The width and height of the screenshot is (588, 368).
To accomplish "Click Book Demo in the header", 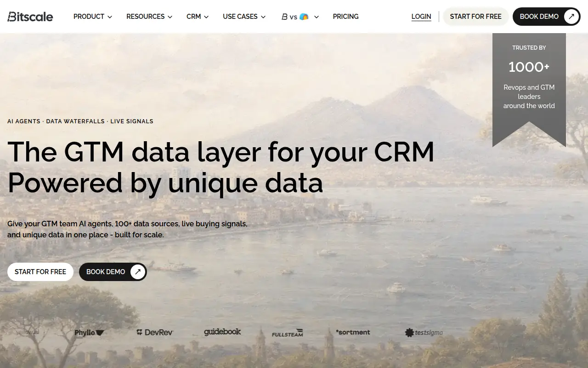I will click(x=547, y=17).
